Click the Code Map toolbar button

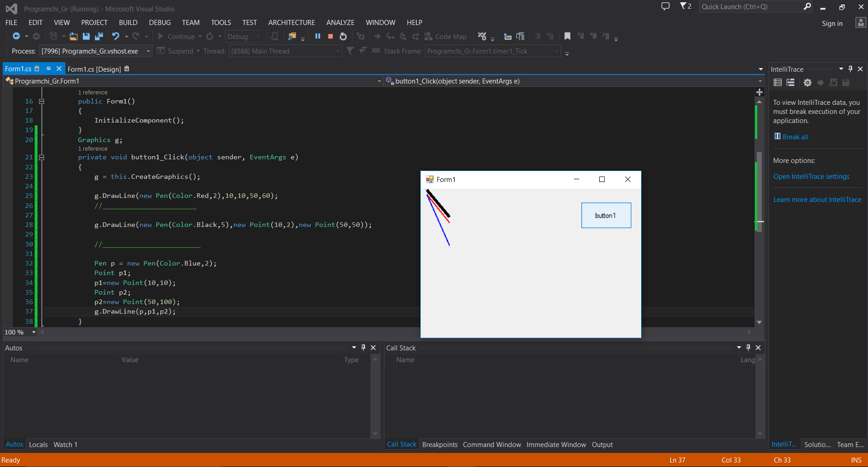coord(445,36)
